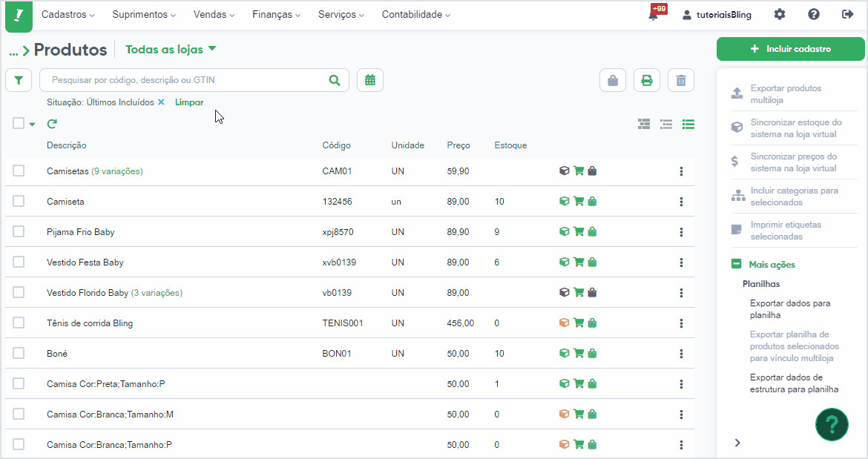Screen dimensions: 868x459
Task: Open the Todas as lojas dropdown
Action: point(171,49)
